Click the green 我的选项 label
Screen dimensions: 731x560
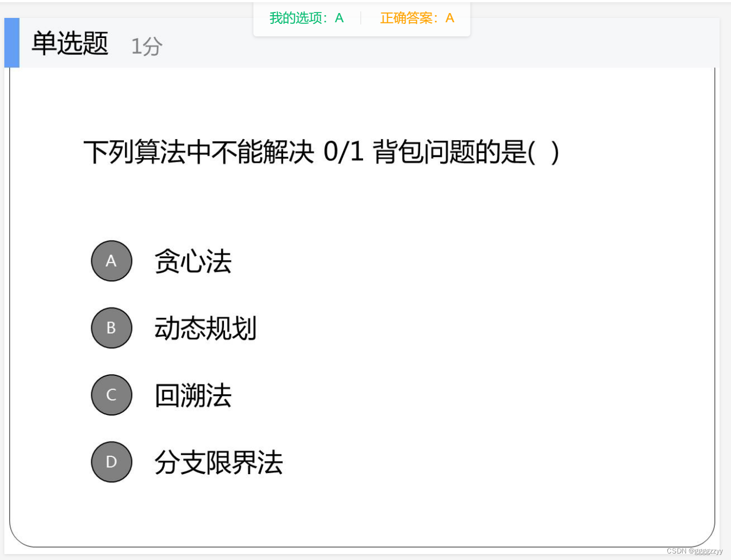pos(296,18)
